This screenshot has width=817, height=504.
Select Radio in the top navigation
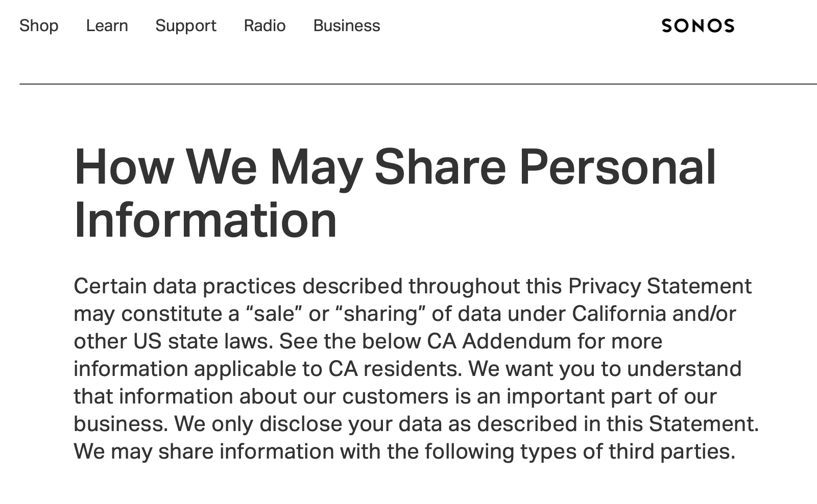[265, 26]
